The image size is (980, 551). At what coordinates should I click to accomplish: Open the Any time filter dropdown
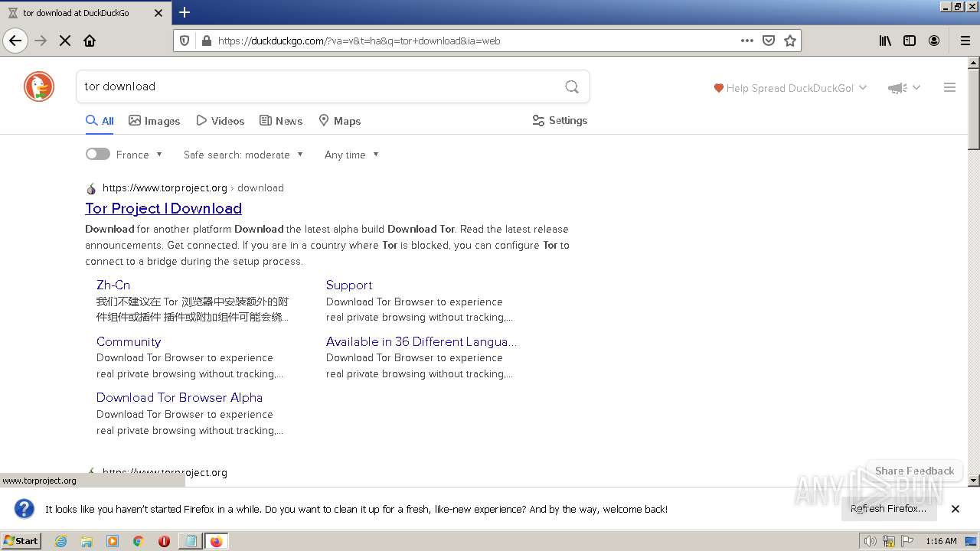(351, 155)
